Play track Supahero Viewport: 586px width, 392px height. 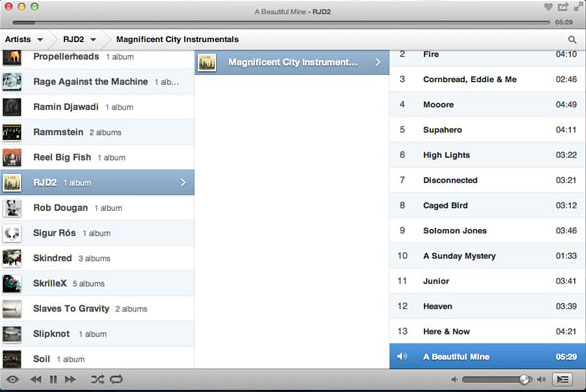488,130
